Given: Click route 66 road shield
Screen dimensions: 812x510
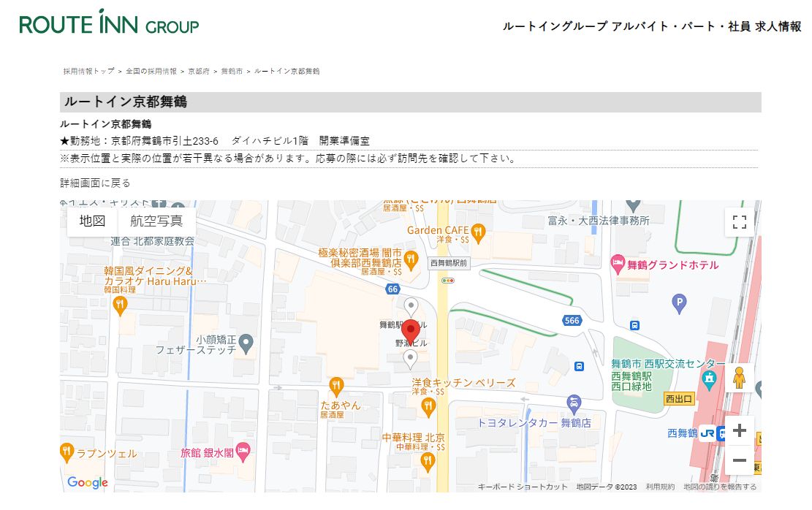Looking at the screenshot, I should [393, 289].
